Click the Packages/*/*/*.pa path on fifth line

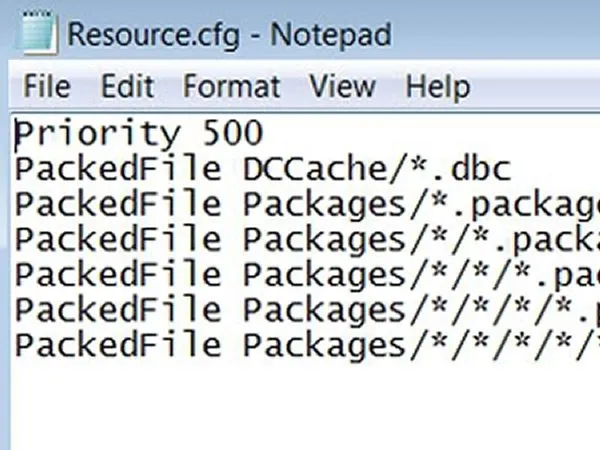click(x=421, y=276)
